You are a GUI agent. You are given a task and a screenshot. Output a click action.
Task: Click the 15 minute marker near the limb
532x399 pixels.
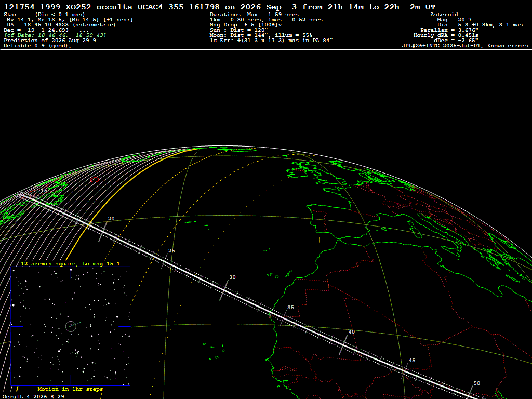click(x=44, y=191)
